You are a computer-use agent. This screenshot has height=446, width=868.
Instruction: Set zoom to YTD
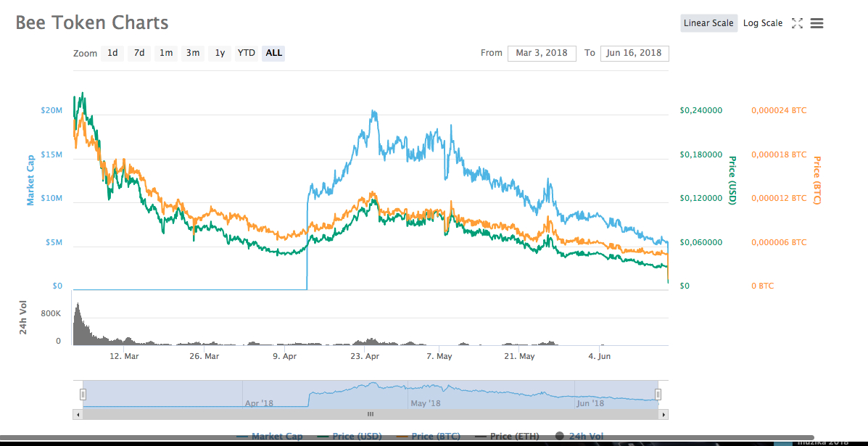247,53
